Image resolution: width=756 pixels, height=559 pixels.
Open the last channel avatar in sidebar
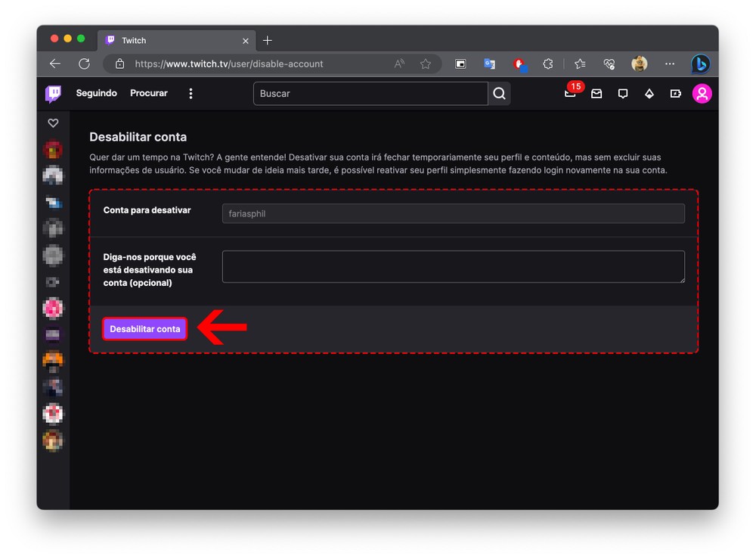click(x=53, y=440)
